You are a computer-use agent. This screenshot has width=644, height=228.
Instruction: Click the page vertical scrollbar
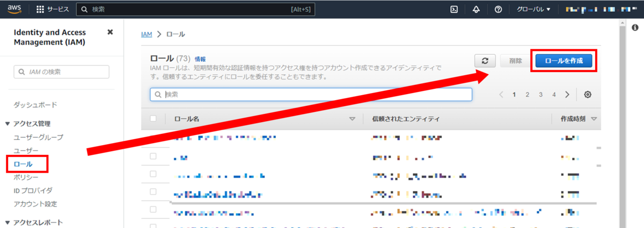coord(623,124)
